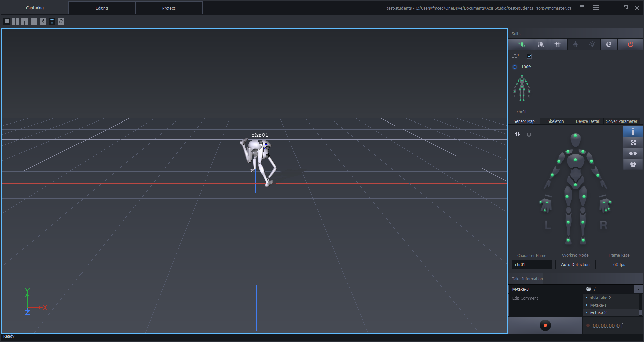Viewport: 644px width, 342px height.
Task: Click the Ready status bar text
Action: pyautogui.click(x=9, y=336)
